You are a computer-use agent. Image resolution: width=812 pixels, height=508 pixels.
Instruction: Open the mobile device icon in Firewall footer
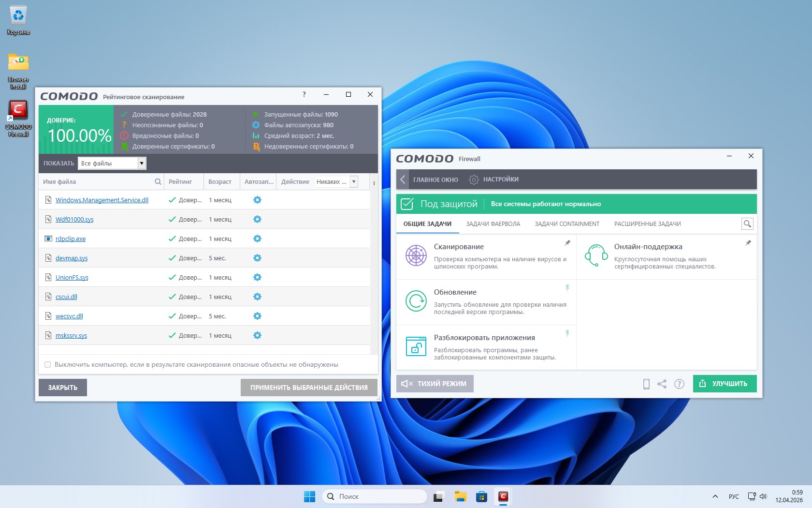tap(646, 384)
